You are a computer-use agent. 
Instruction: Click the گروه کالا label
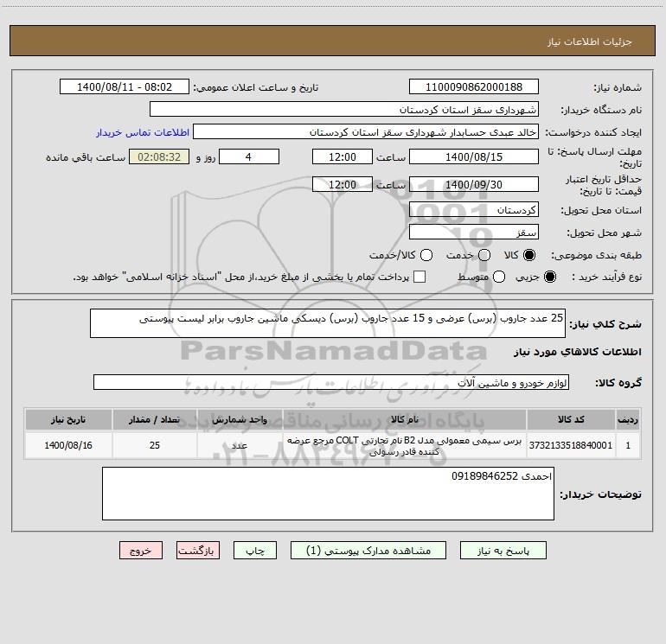pyautogui.click(x=618, y=383)
